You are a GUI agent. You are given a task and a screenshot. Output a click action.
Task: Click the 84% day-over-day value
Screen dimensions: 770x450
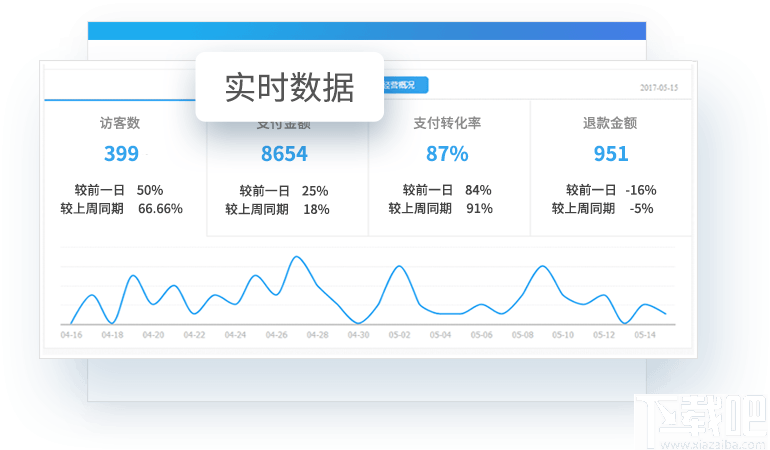(478, 190)
